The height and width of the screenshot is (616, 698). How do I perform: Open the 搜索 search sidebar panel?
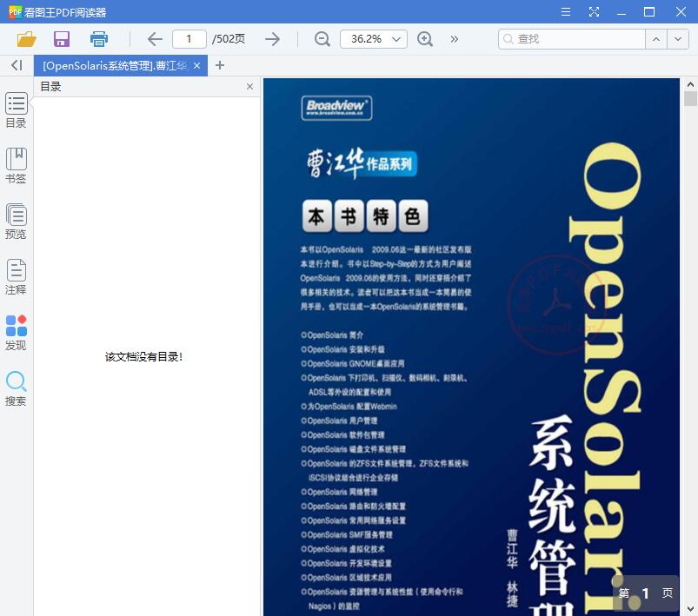tap(16, 388)
